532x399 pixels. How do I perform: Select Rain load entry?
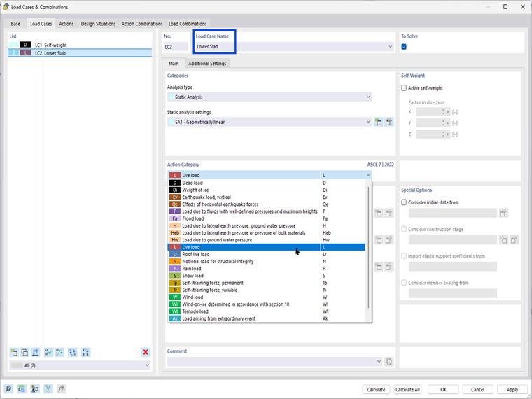[x=267, y=269]
